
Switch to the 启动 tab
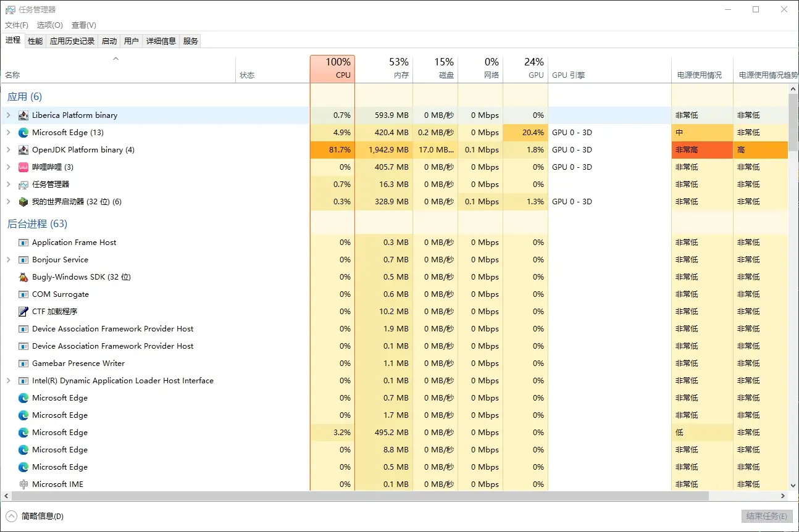(x=109, y=41)
